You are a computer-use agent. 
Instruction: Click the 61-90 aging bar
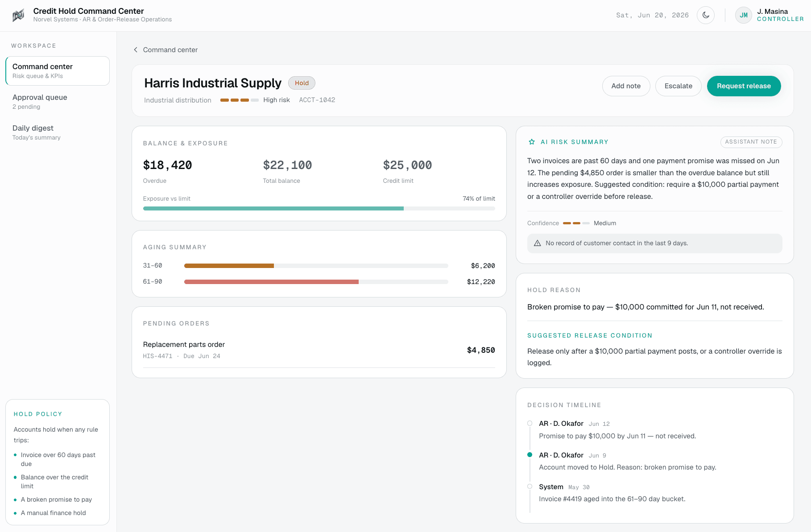(x=316, y=282)
